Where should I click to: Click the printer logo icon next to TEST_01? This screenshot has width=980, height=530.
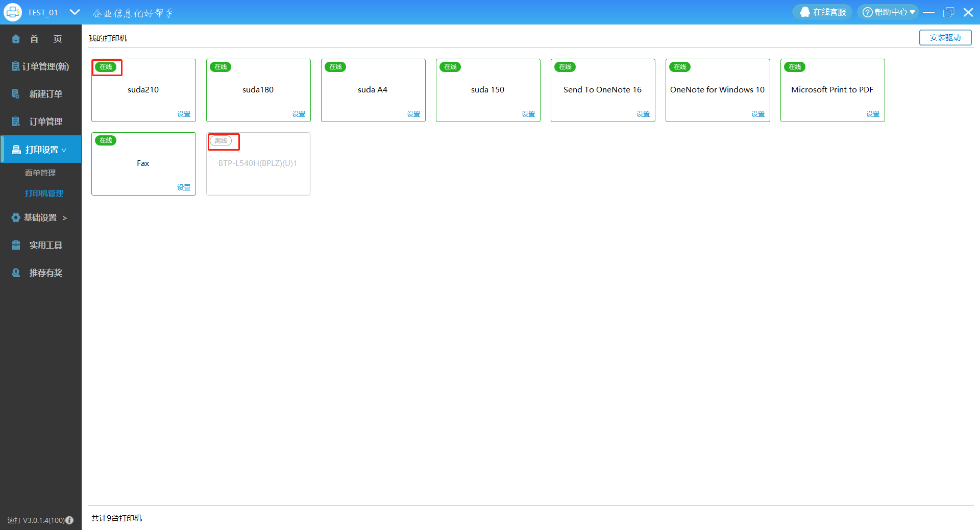click(12, 12)
